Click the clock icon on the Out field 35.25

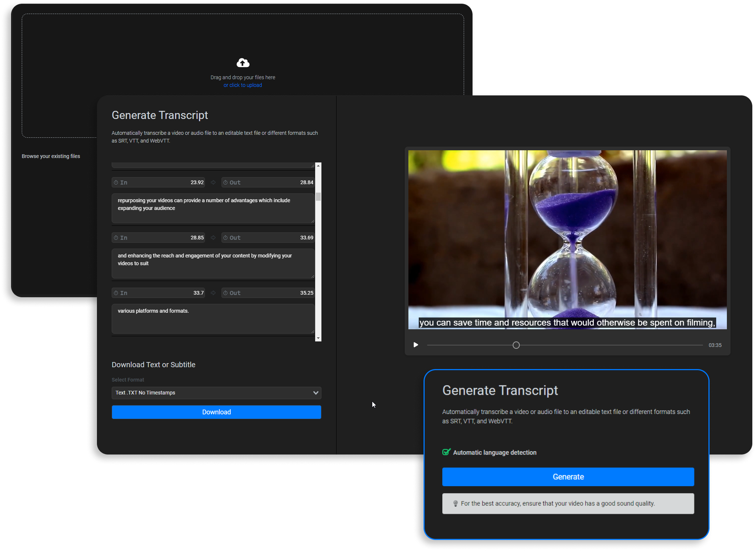[x=226, y=292]
